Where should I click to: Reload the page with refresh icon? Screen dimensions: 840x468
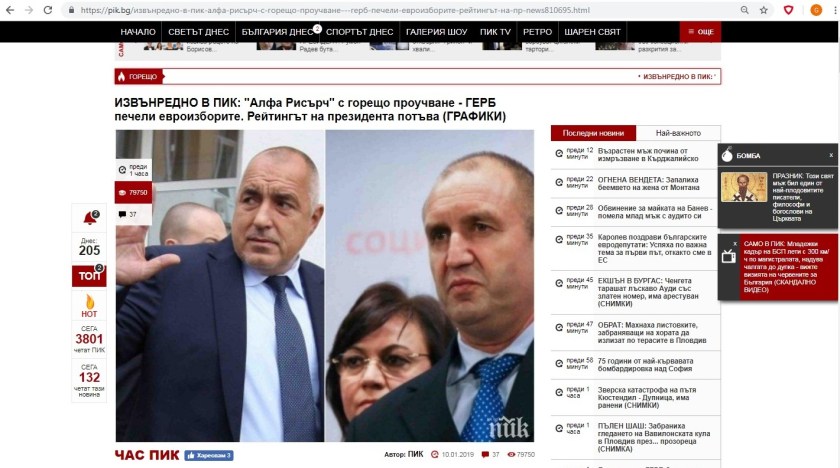[48, 10]
